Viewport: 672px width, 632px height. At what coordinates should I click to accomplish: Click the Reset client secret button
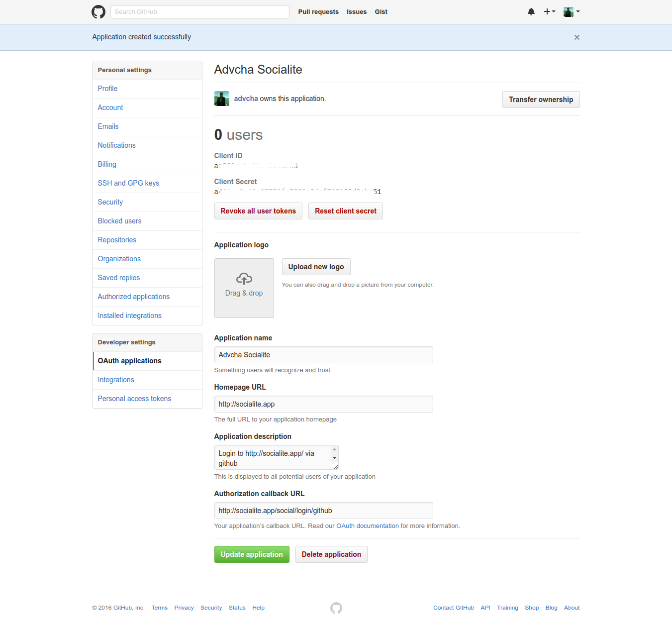(x=345, y=211)
